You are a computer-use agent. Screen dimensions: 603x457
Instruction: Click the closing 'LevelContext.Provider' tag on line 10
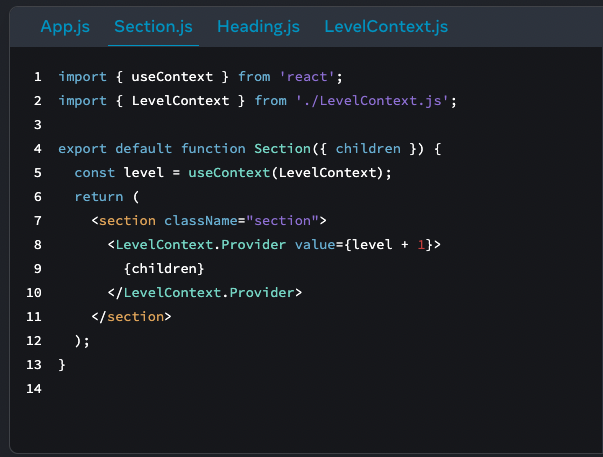(x=209, y=293)
